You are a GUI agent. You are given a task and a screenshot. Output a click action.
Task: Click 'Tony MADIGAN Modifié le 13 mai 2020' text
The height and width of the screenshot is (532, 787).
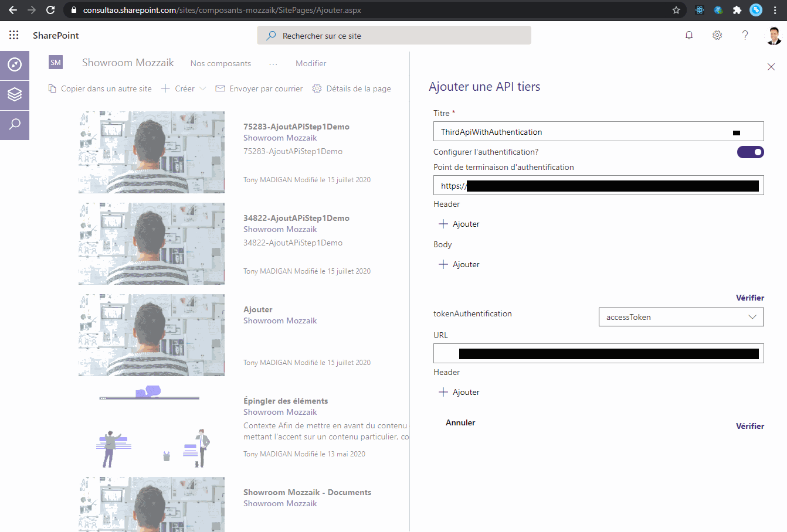304,454
